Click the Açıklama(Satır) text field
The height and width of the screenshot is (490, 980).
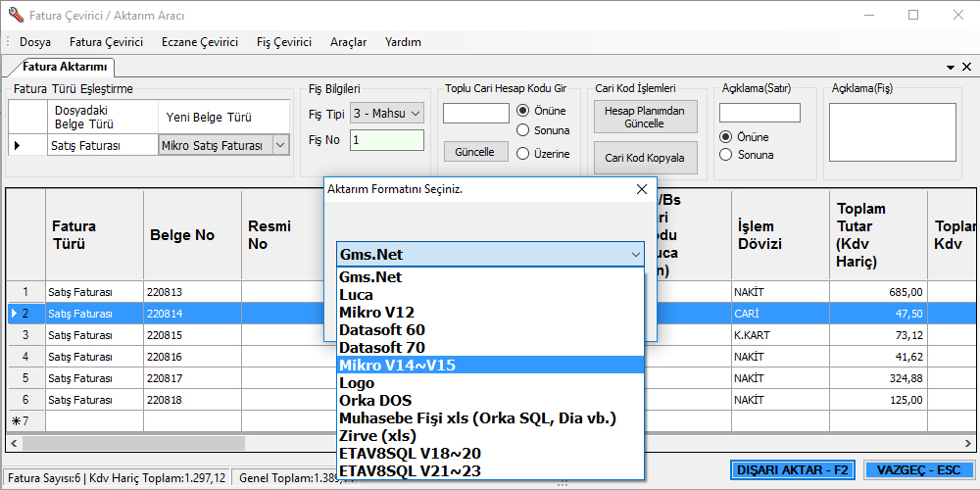click(x=759, y=113)
